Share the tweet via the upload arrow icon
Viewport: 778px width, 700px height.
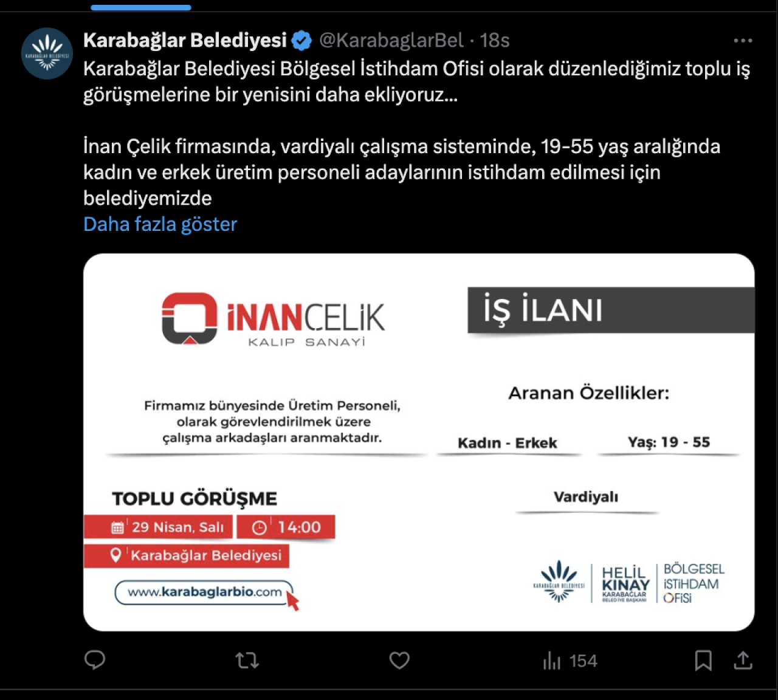click(x=743, y=660)
